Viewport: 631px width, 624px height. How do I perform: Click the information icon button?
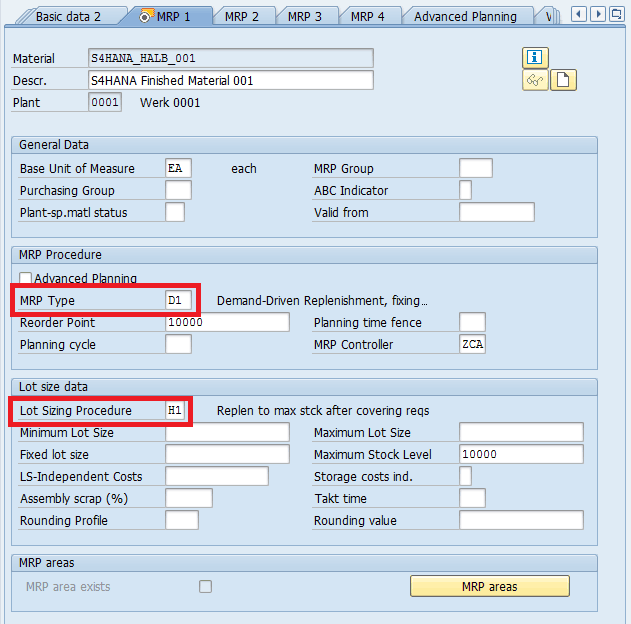coord(536,57)
